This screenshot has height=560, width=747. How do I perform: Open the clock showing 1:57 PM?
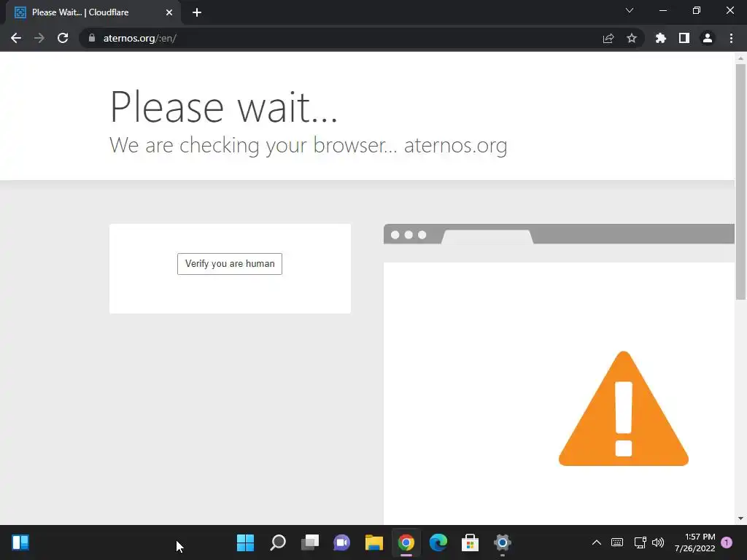[x=695, y=542]
